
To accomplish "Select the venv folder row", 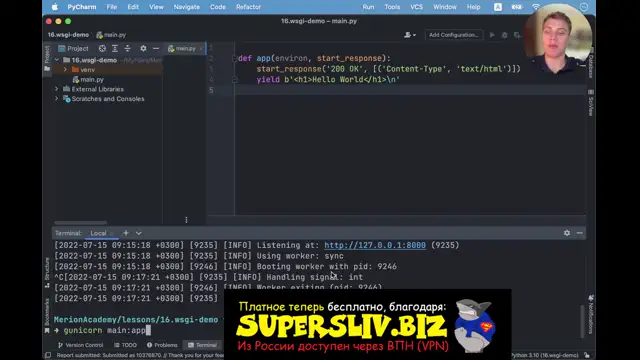I will tap(108, 70).
